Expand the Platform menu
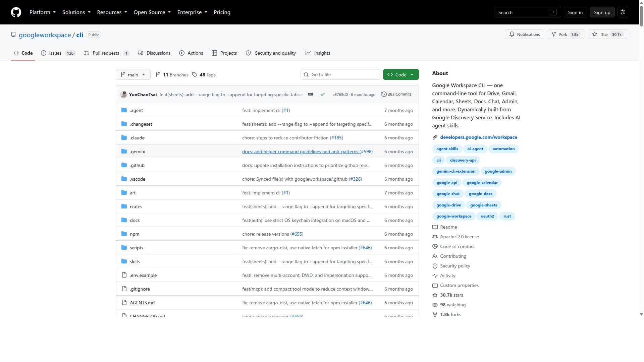 coord(43,12)
